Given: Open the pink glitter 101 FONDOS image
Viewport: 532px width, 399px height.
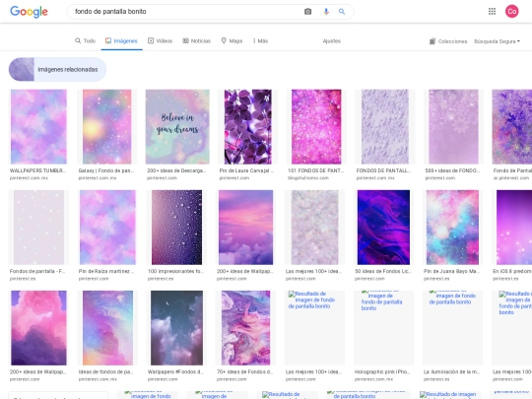Looking at the screenshot, I should point(316,126).
